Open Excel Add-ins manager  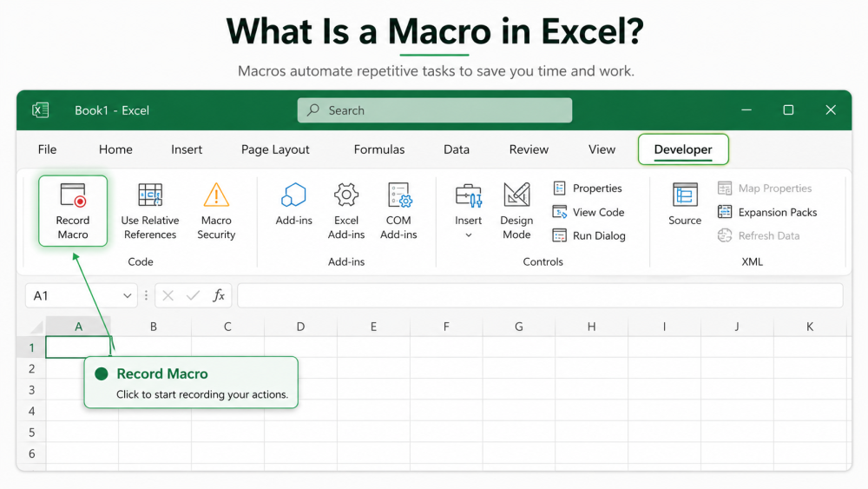[x=346, y=211]
